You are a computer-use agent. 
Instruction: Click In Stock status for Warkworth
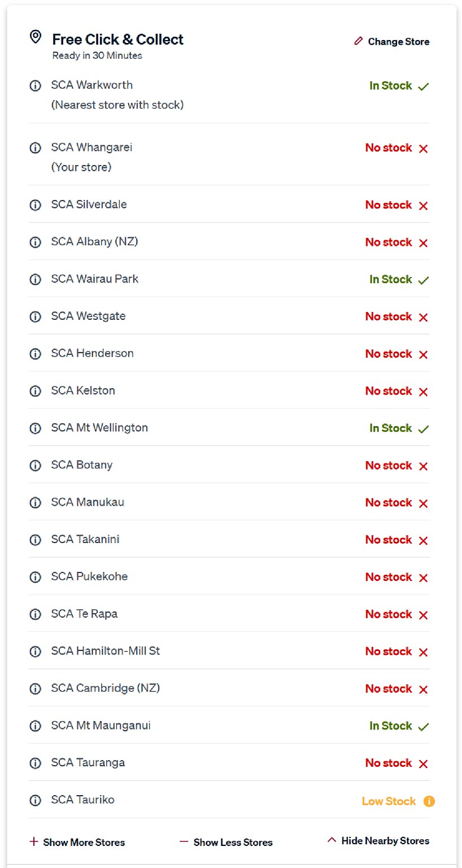point(390,86)
